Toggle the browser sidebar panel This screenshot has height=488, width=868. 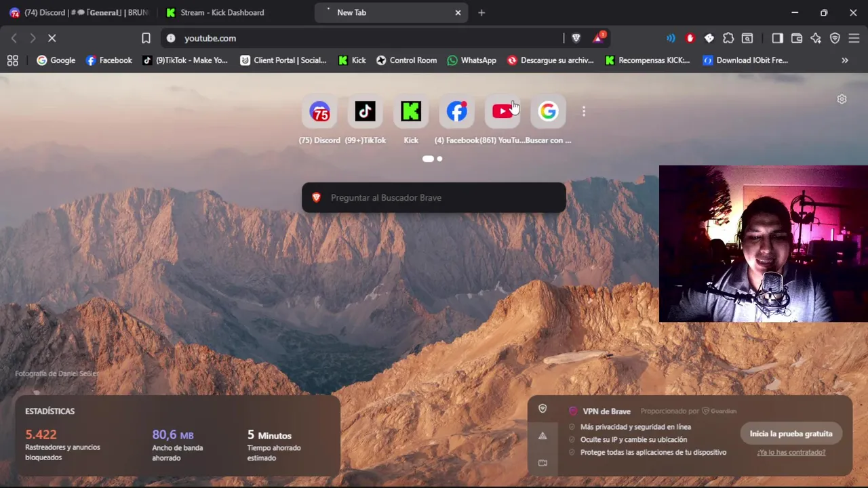pos(778,38)
